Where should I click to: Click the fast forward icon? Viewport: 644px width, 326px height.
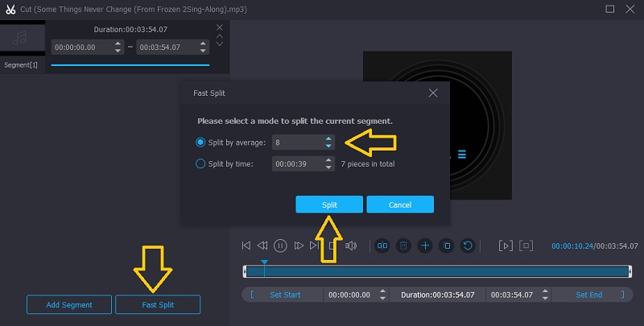pos(299,246)
